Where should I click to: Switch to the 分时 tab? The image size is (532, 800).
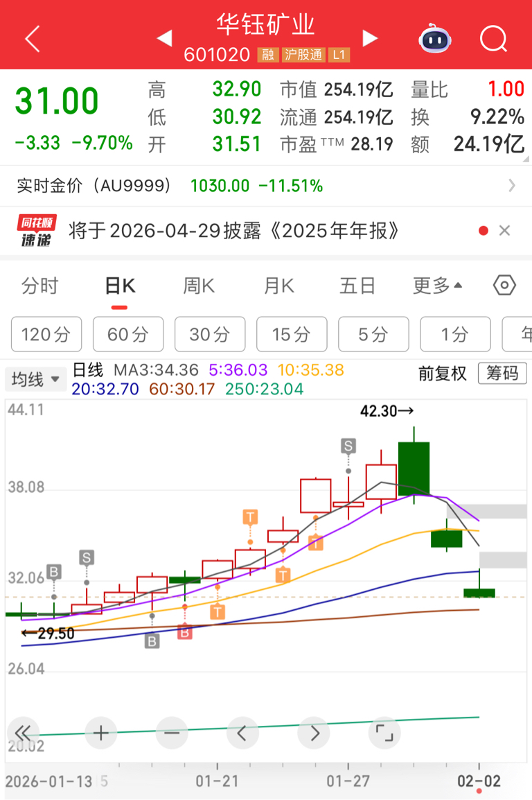pos(39,286)
